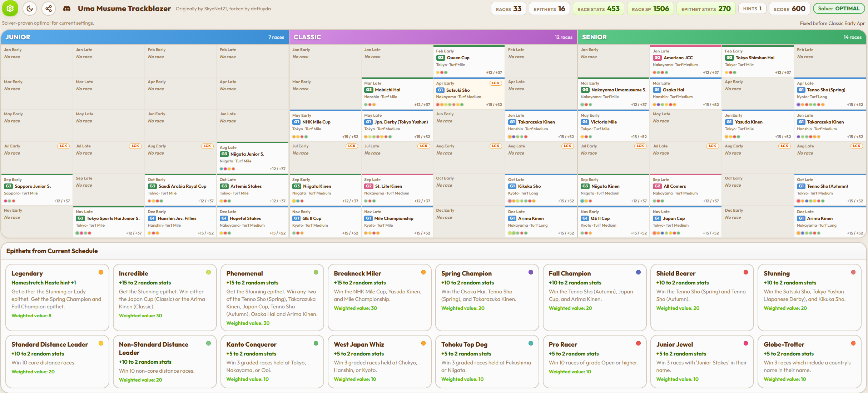Select the Tohoku Top Dog card's teal dot
The height and width of the screenshot is (393, 868).
531,343
